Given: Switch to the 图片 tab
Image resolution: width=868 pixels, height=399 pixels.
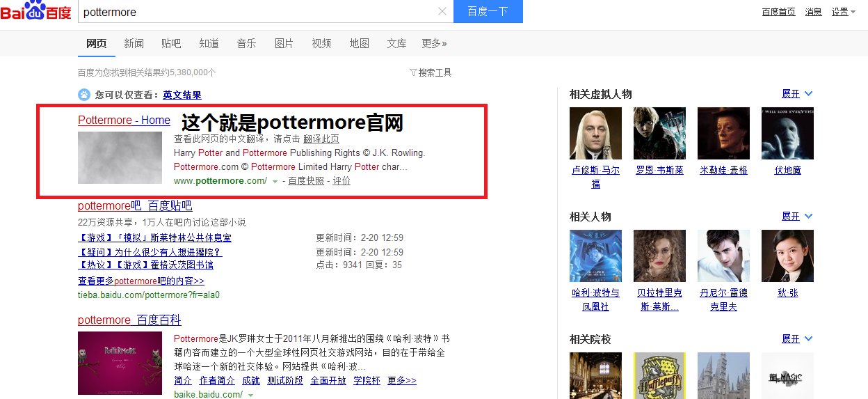Looking at the screenshot, I should [x=284, y=43].
